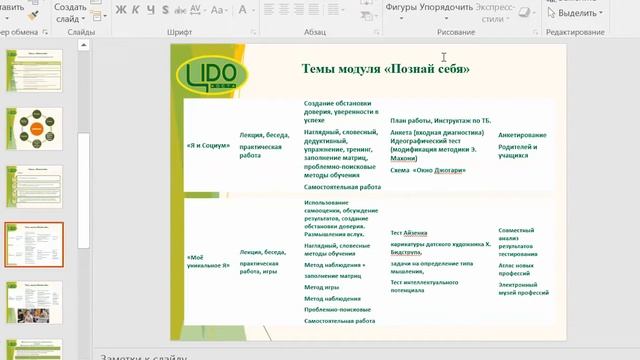Click the «Анкетирование» cell text

point(522,135)
